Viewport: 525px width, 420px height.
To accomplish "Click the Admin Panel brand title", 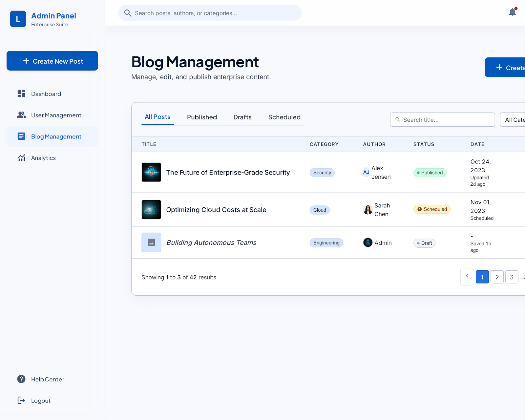I will [x=53, y=16].
